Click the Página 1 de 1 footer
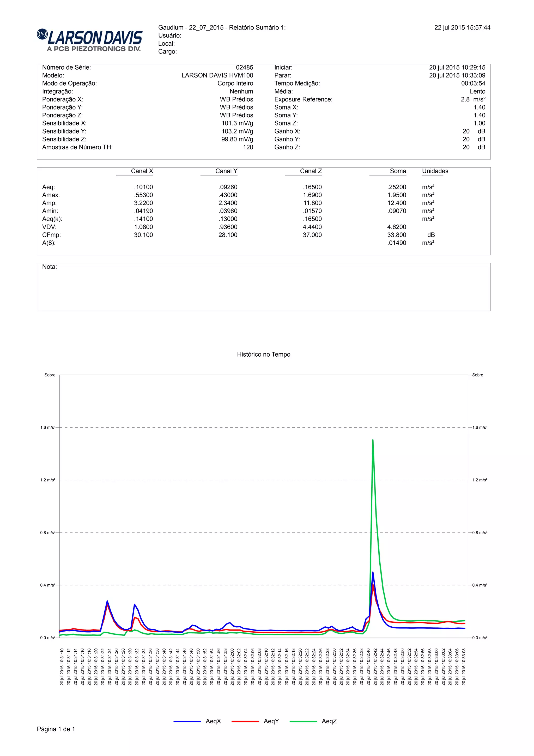Screen dimensions: 534x756 coord(56,729)
